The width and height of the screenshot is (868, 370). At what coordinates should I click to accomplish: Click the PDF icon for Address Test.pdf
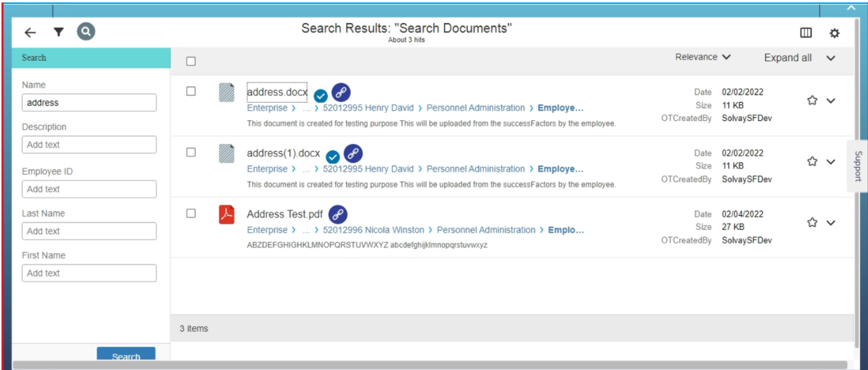226,214
